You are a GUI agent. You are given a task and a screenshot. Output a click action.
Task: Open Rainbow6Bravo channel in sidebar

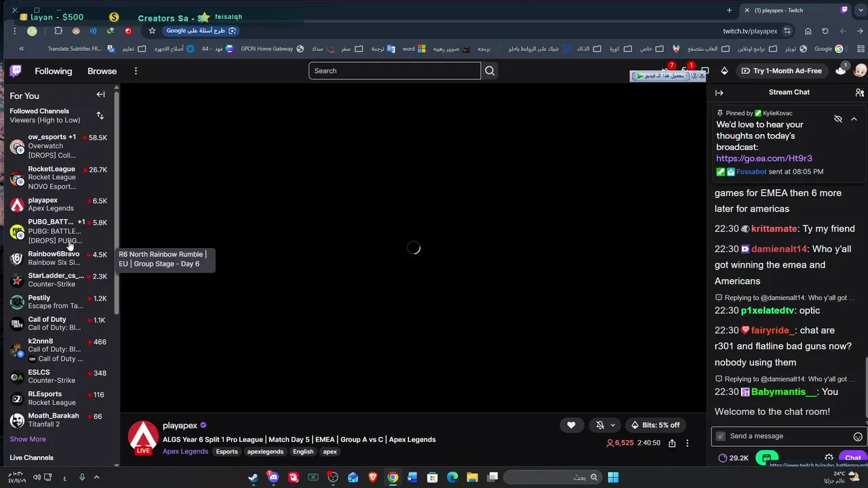pos(58,258)
